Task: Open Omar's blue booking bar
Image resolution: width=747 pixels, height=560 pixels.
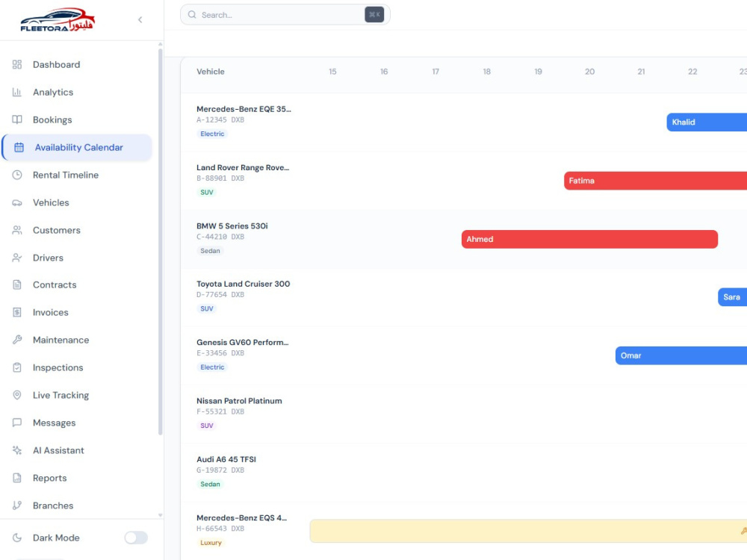Action: (681, 355)
